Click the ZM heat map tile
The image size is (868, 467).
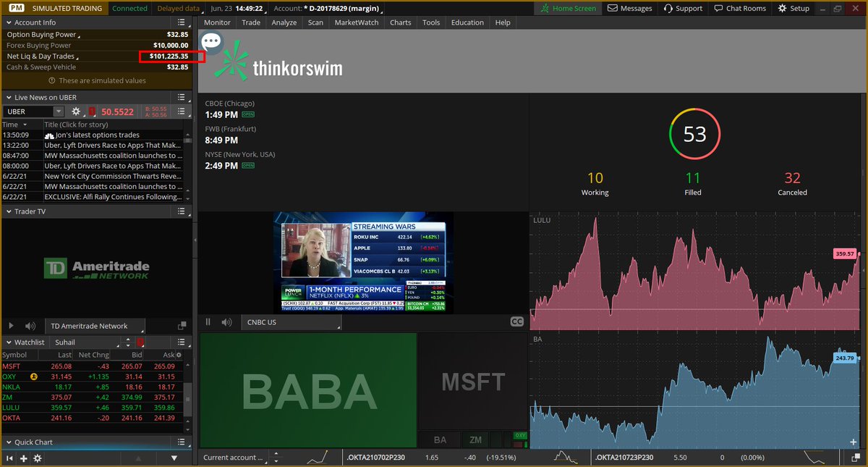(x=475, y=439)
